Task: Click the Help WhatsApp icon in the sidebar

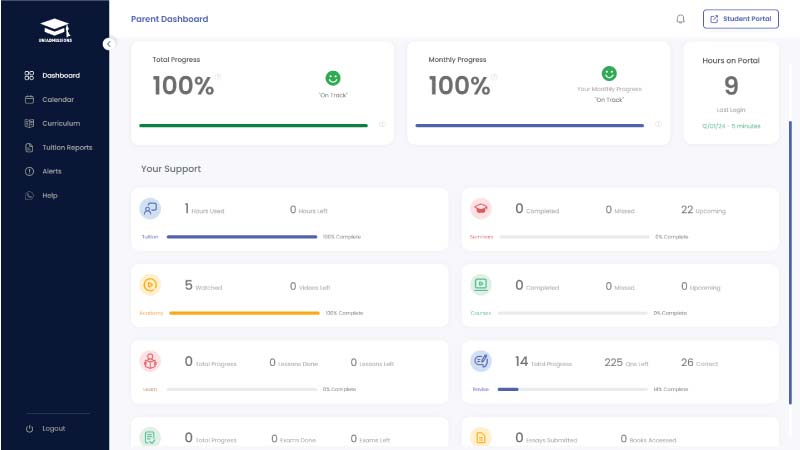Action: 30,195
